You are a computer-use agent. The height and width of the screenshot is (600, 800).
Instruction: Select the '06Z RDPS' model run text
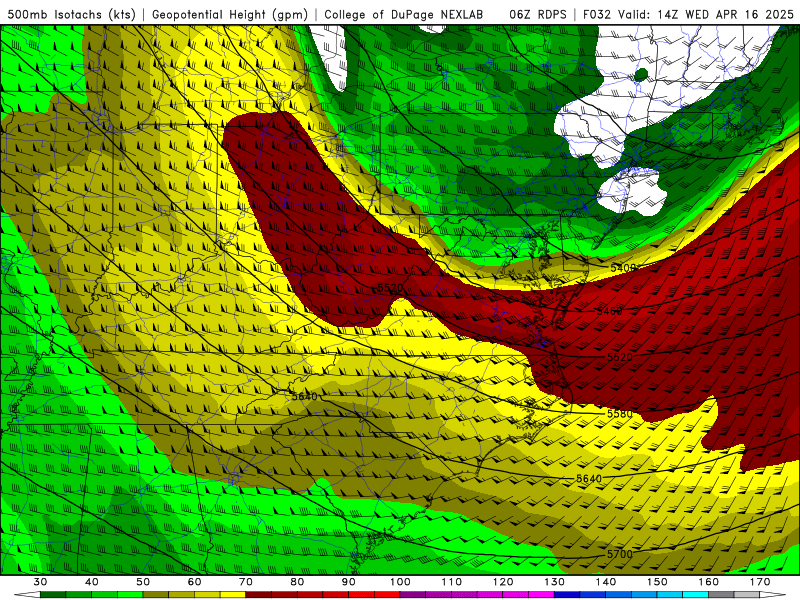538,14
